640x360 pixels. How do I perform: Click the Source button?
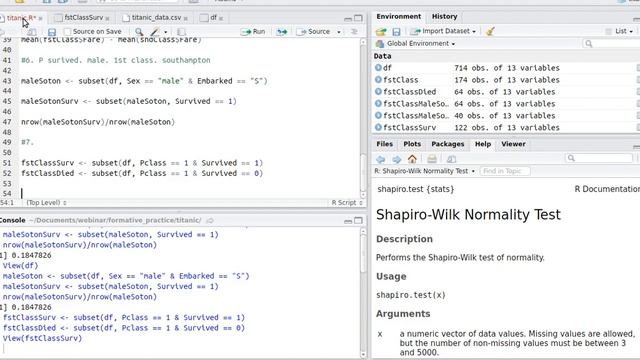[313, 32]
